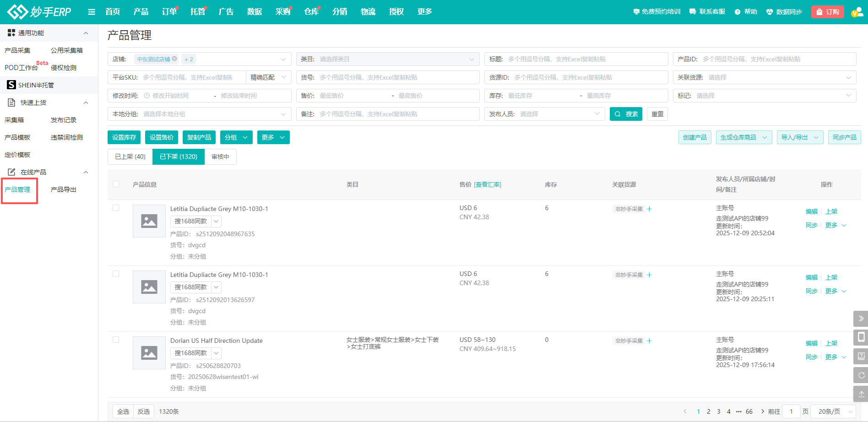Open the 类目 category dropdown
868x422 pixels.
click(387, 59)
